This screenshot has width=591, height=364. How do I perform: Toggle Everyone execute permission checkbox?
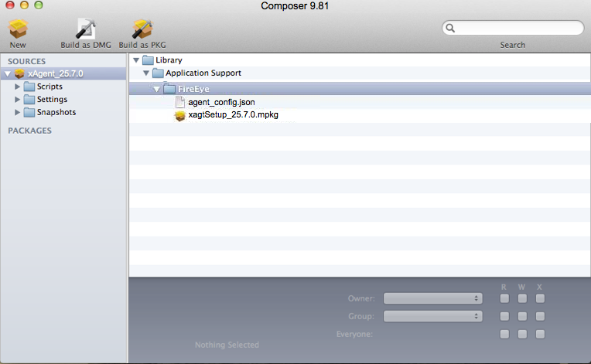pos(540,334)
